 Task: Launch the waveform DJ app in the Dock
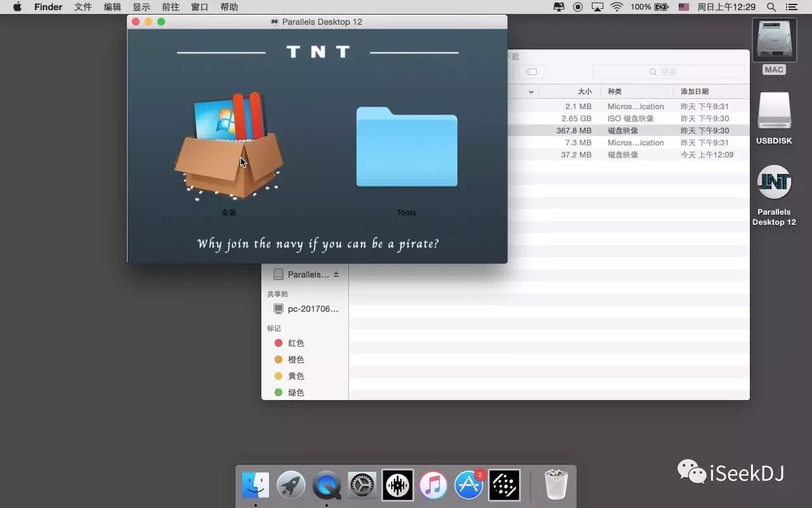point(398,486)
